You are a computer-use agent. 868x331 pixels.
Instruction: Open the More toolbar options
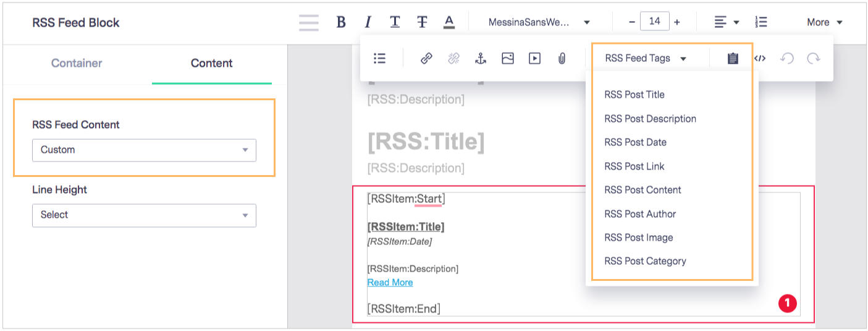pyautogui.click(x=824, y=22)
